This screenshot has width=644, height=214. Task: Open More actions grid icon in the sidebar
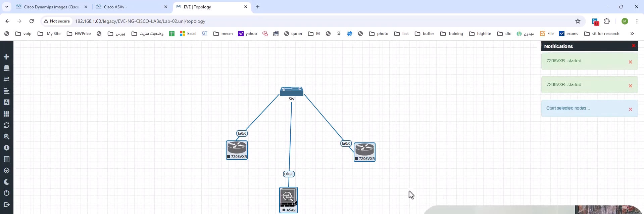(6, 114)
